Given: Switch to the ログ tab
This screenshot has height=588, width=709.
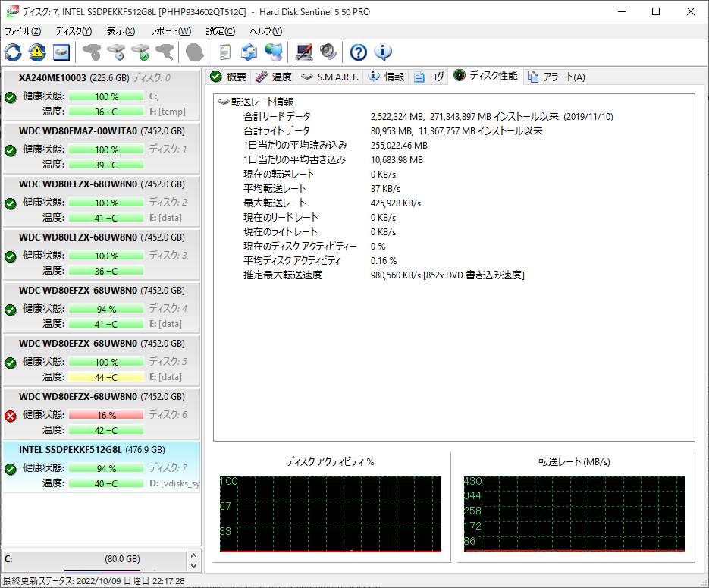Looking at the screenshot, I should coord(428,77).
